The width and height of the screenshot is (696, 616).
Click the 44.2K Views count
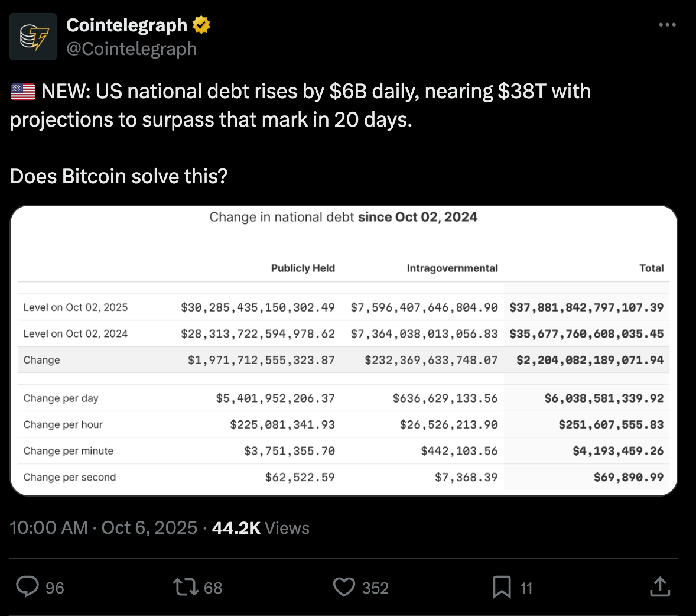[x=261, y=527]
